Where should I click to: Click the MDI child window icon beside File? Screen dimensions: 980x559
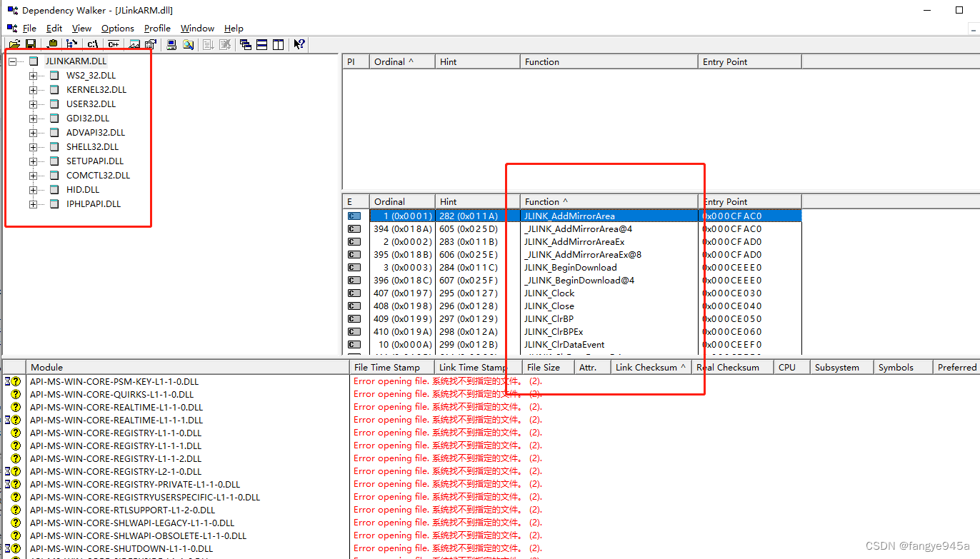click(x=13, y=29)
